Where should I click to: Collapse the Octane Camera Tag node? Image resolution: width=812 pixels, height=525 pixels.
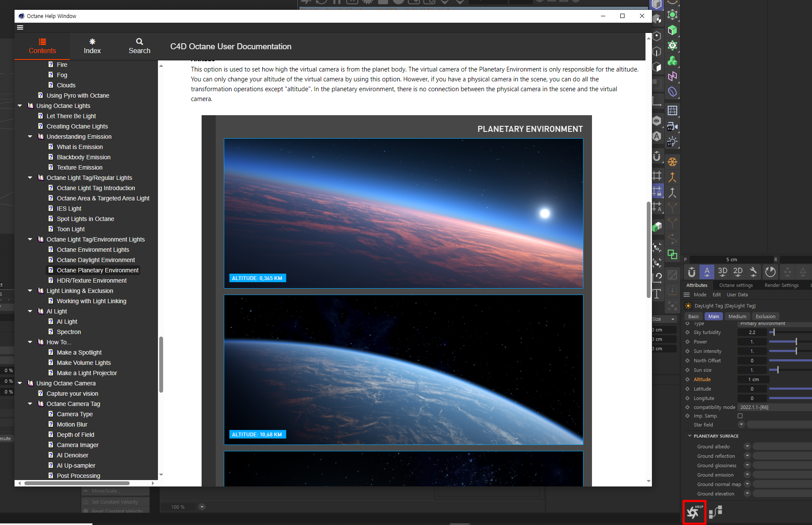30,404
